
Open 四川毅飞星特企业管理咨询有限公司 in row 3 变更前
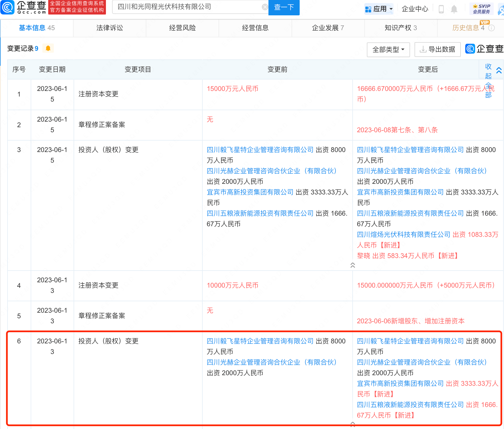[x=260, y=150]
